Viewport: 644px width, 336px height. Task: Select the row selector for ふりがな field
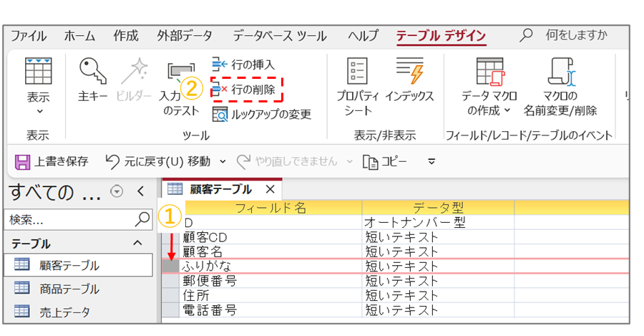[171, 266]
